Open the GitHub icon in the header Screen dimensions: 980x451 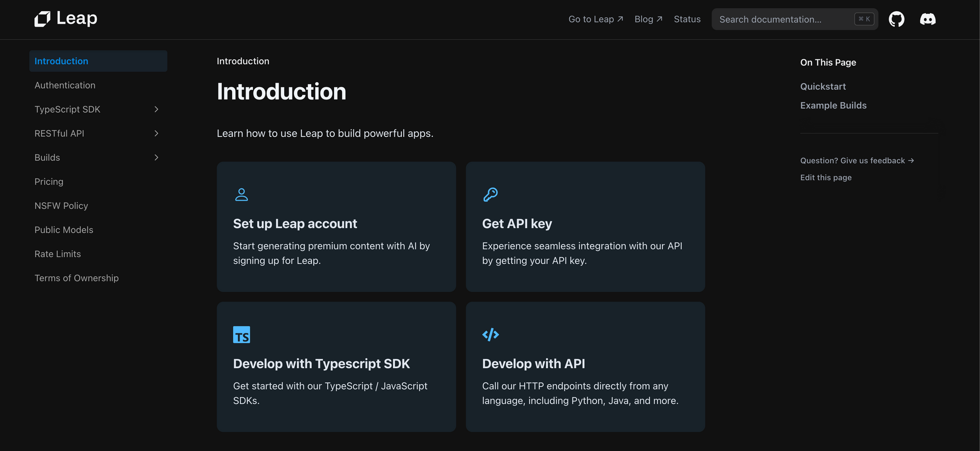point(896,19)
